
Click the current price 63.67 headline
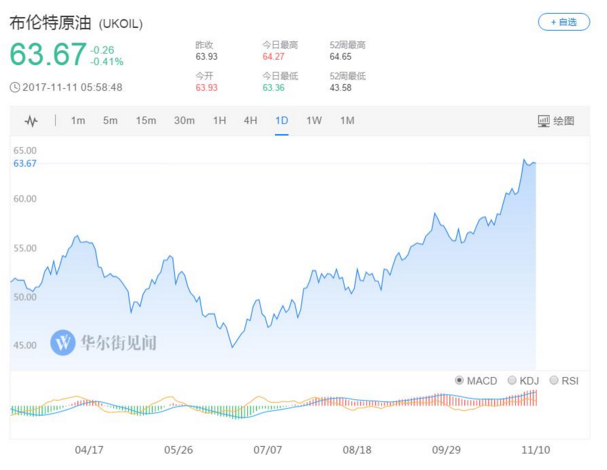coord(48,54)
